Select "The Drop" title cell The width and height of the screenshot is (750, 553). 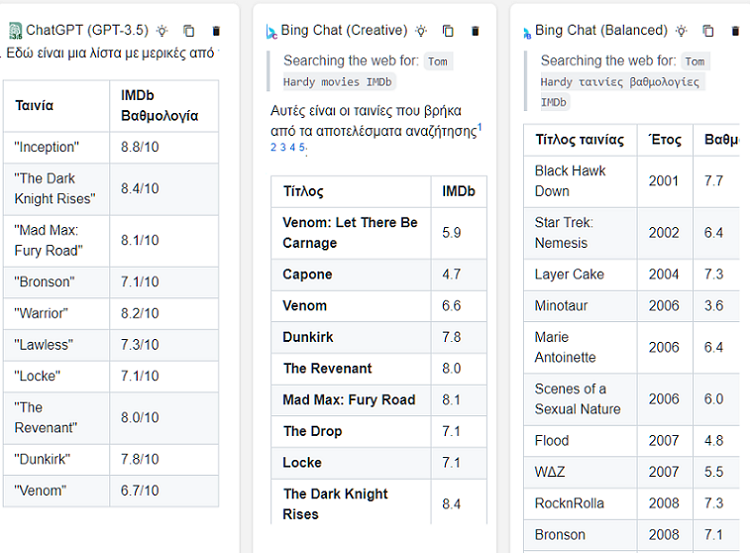351,431
